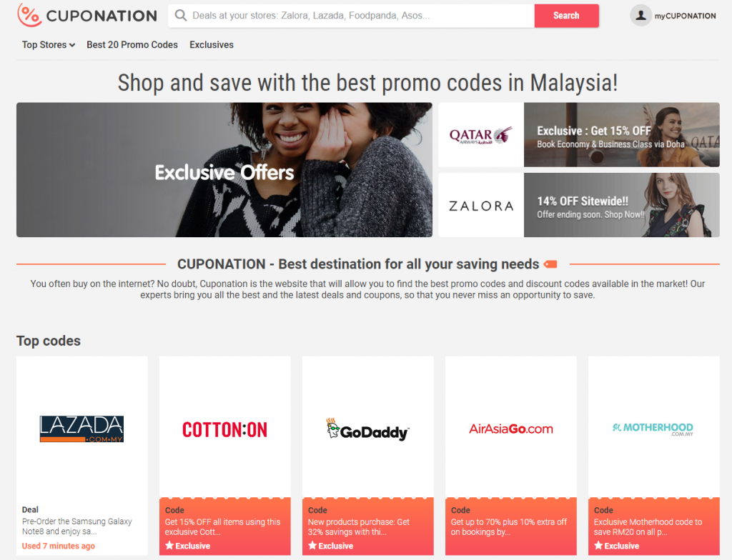
Task: Open Best 20 Promo Codes menu item
Action: (x=132, y=45)
